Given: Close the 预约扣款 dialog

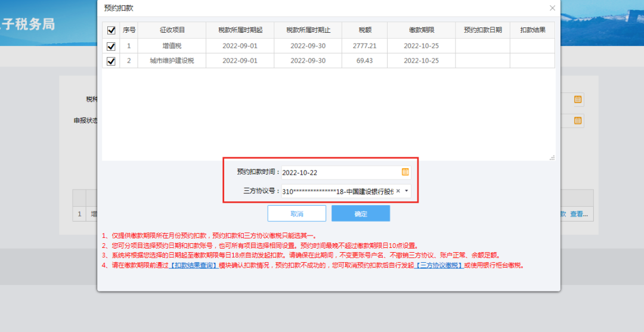Looking at the screenshot, I should (x=552, y=8).
